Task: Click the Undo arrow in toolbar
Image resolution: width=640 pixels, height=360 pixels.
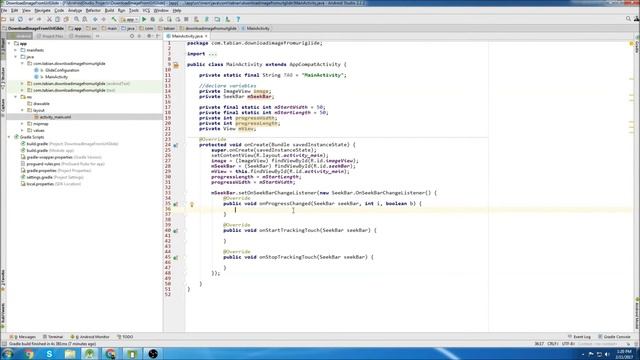Action: 31,19
